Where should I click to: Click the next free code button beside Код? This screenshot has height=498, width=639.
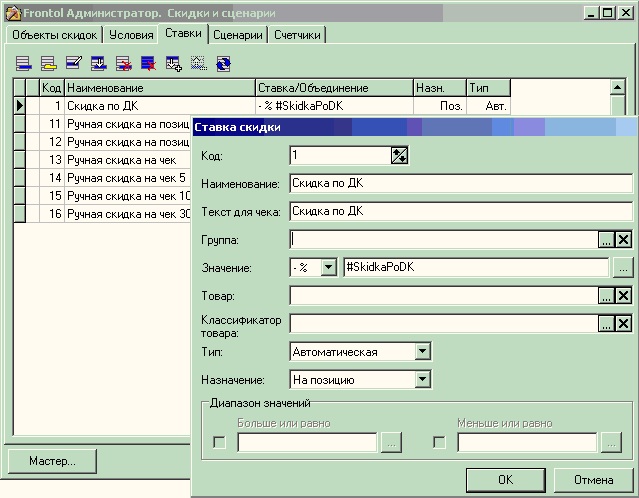[x=399, y=156]
